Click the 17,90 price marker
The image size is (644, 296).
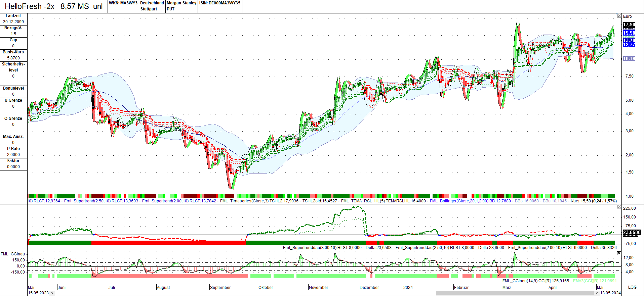[x=629, y=24]
